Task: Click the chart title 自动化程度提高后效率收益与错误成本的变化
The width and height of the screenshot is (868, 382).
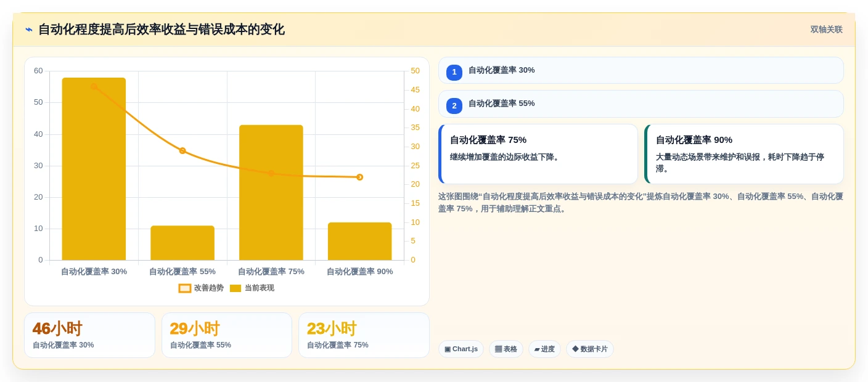Action: point(162,30)
